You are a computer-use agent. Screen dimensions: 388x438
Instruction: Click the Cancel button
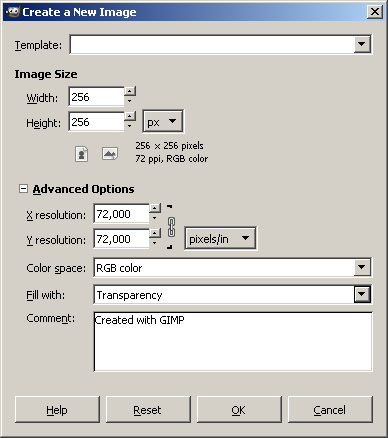(330, 410)
